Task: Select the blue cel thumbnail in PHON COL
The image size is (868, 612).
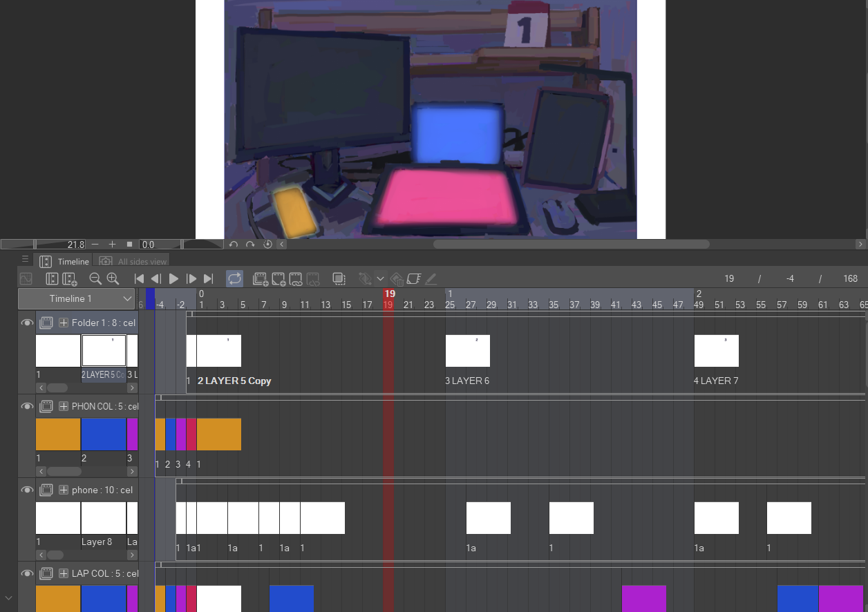Action: (x=104, y=434)
